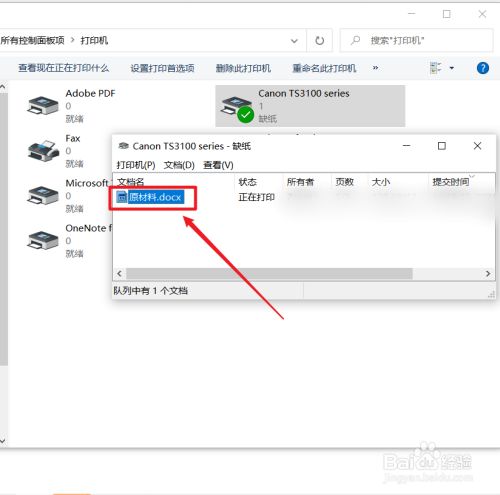Click the 队列中有 1 个文档 status text
This screenshot has width=500, height=495.
151,291
